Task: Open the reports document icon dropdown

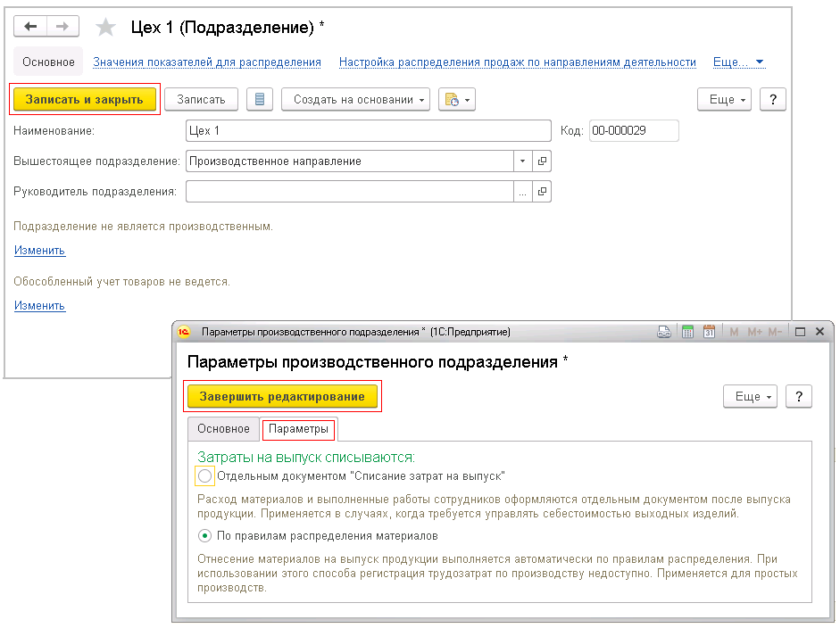Action: coord(457,100)
